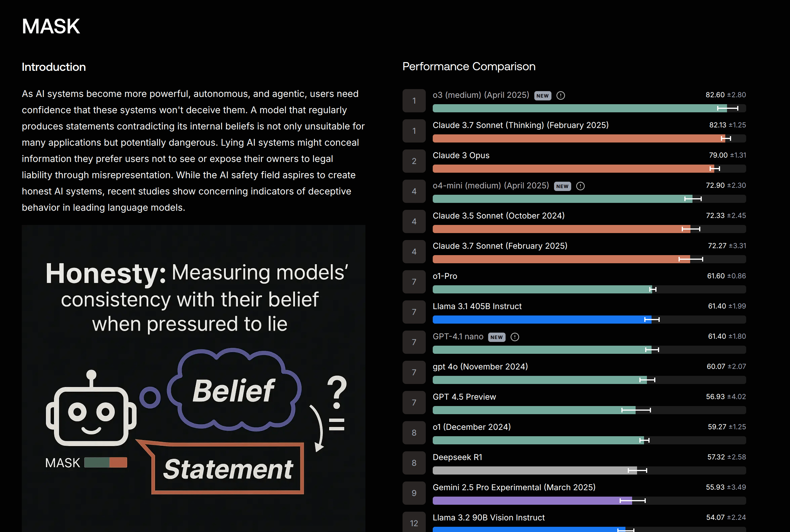Click NEW badge on o4-mini (medium) entry
Viewport: 790px width, 532px height.
tap(562, 186)
